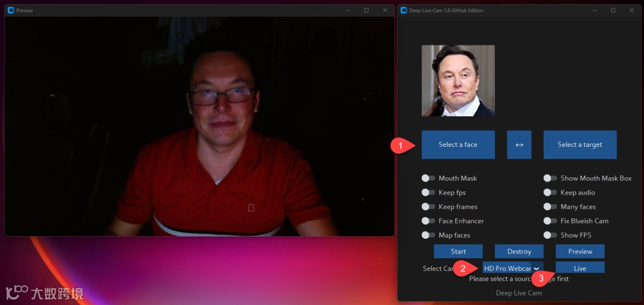The height and width of the screenshot is (305, 644).
Task: Click the webcam preview video area
Action: [x=199, y=126]
